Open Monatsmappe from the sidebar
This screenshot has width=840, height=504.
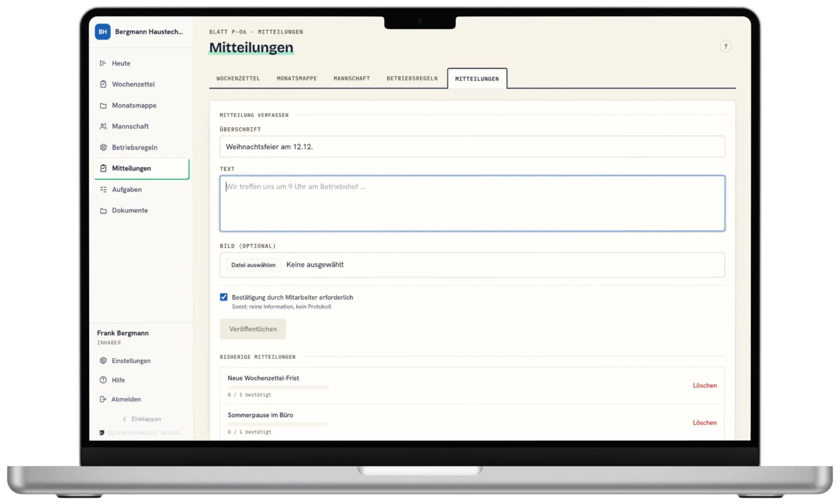pyautogui.click(x=141, y=106)
